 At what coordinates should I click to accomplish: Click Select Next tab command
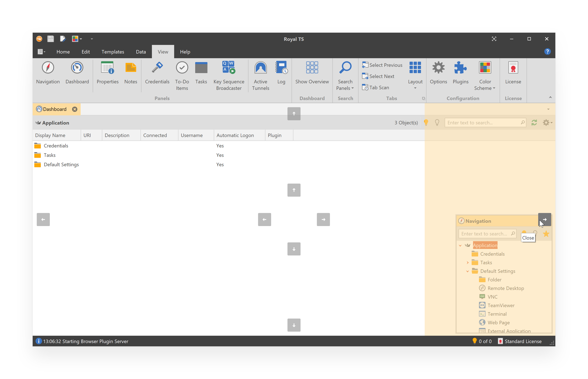pyautogui.click(x=378, y=76)
